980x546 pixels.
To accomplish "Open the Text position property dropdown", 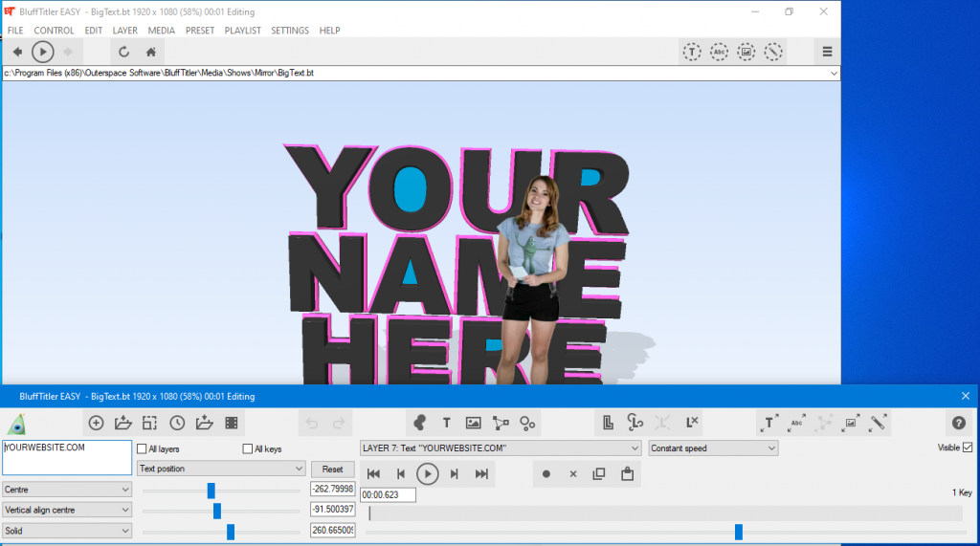I will point(221,469).
